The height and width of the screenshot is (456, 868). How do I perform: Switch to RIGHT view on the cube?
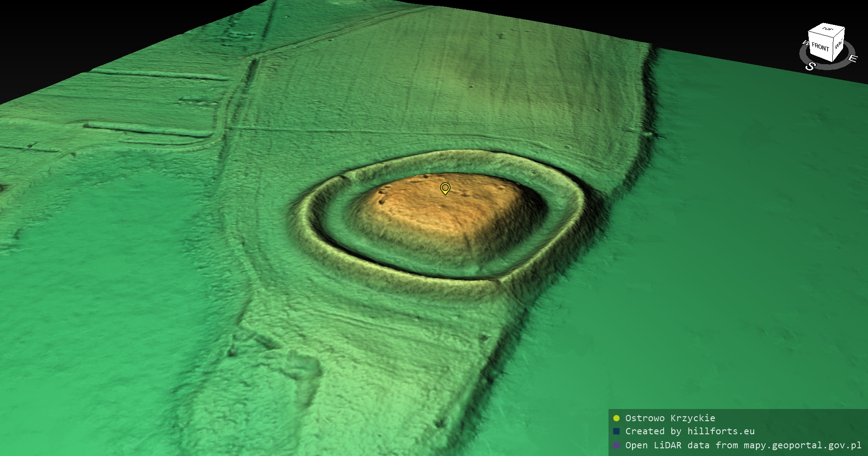[839, 44]
